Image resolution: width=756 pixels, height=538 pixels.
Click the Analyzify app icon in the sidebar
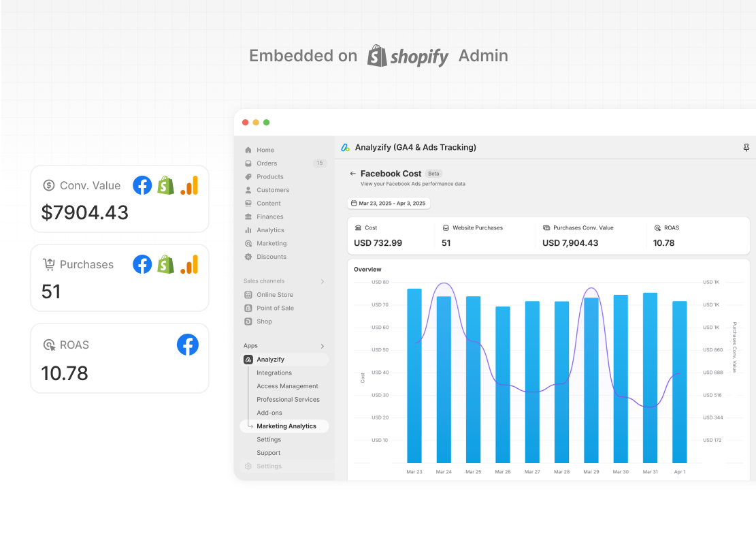click(x=248, y=360)
